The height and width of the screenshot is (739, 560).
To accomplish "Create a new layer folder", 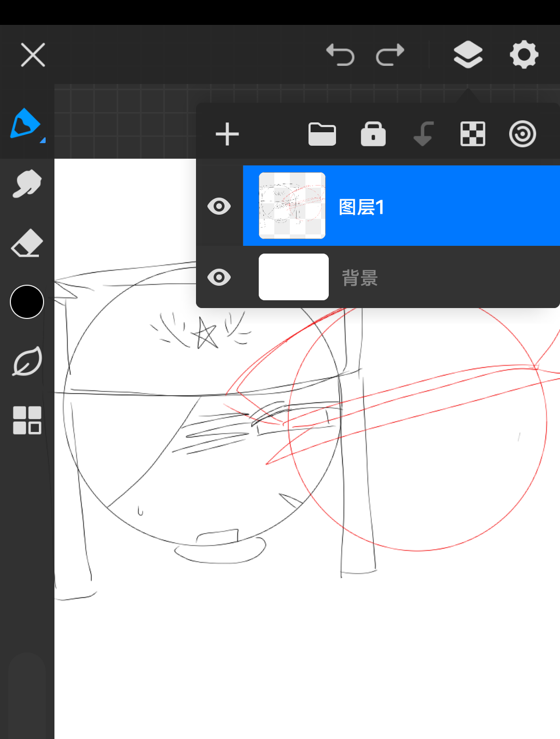I will [322, 134].
